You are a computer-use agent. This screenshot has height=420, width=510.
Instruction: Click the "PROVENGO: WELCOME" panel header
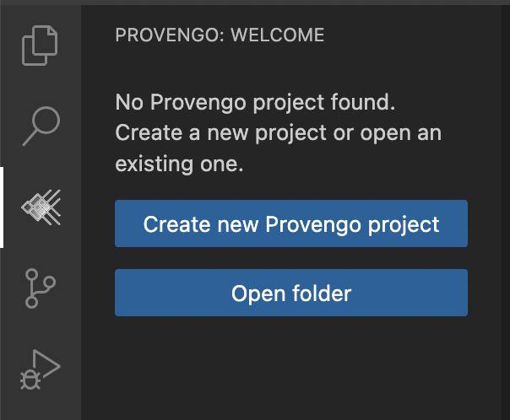point(220,35)
